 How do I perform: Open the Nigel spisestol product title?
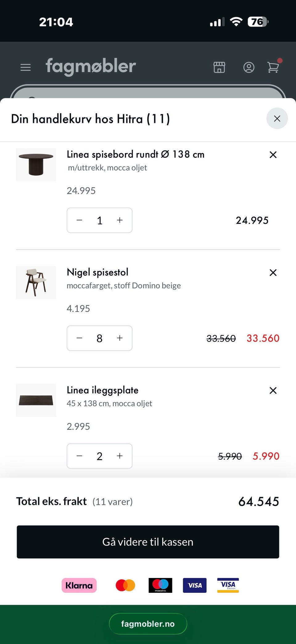tap(97, 272)
